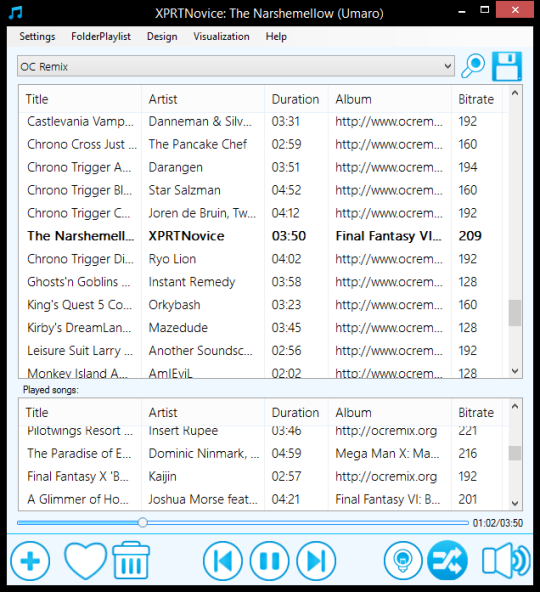The image size is (540, 592).
Task: Click the lightbulb icon button
Action: [x=403, y=561]
